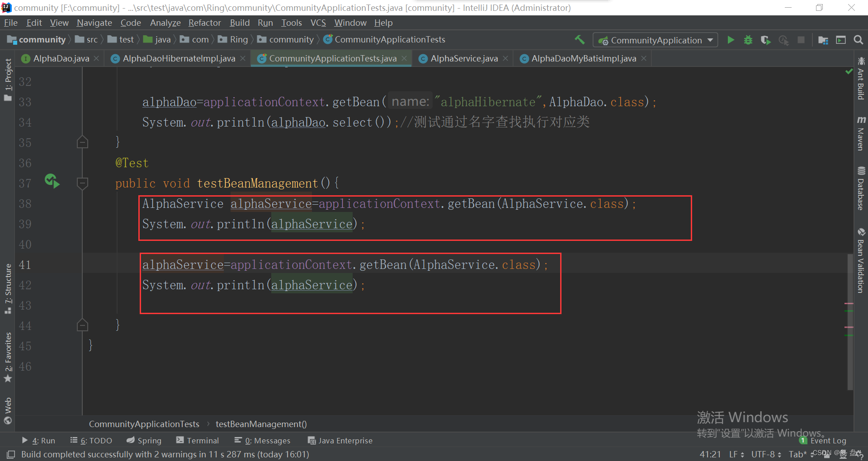This screenshot has width=868, height=461.
Task: Start debugging with the bug icon
Action: (748, 40)
